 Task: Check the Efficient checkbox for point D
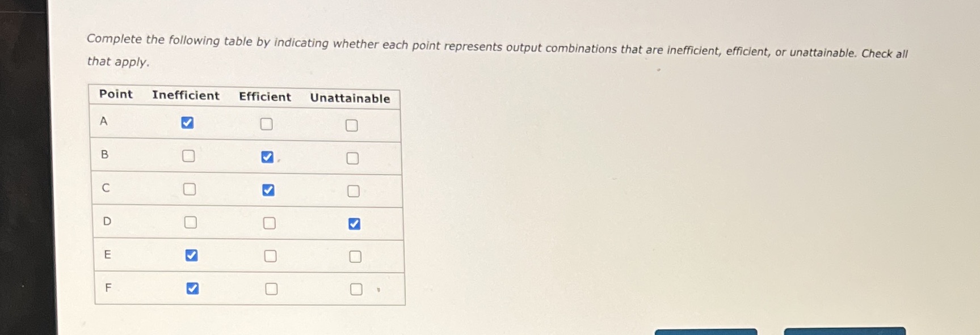point(269,223)
